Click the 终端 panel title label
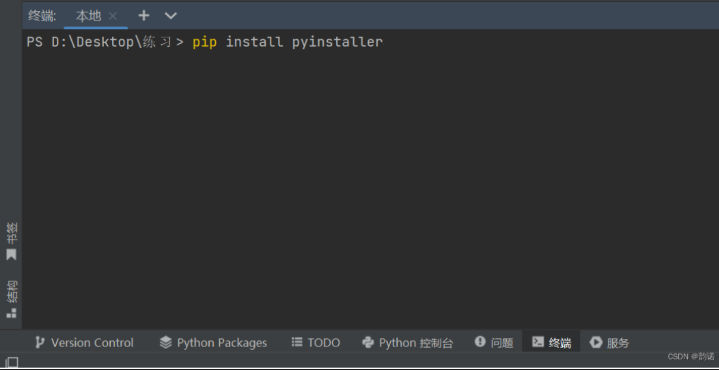Image resolution: width=719 pixels, height=370 pixels. tap(42, 16)
